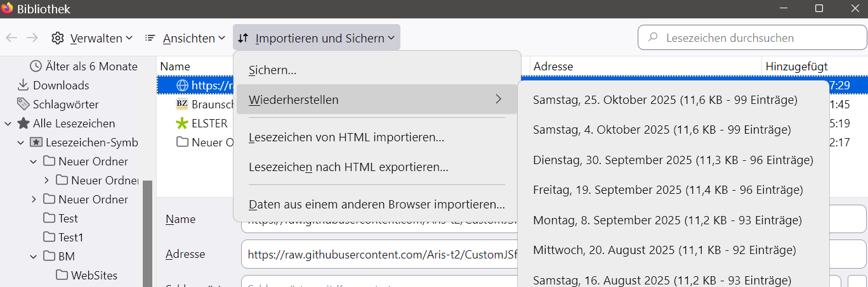Choose Sichern... from the menu
Screen dimensions: 868x287
tap(273, 70)
